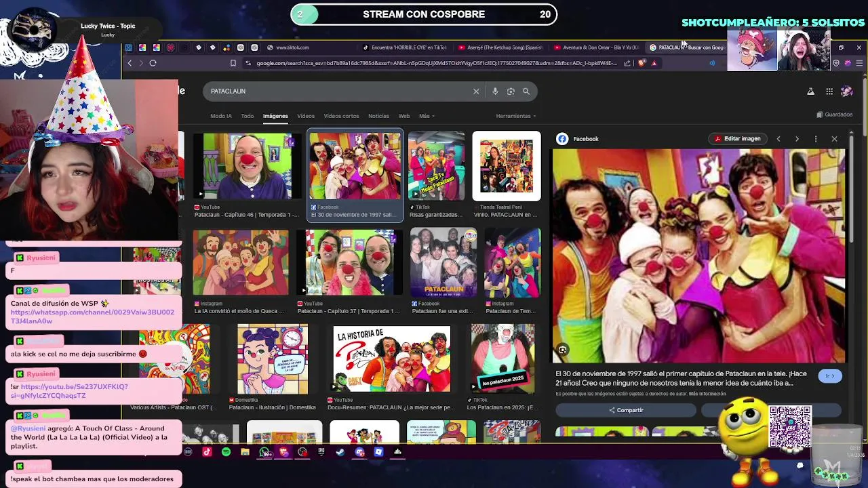Open the Facebook source icon in preview

[x=562, y=139]
